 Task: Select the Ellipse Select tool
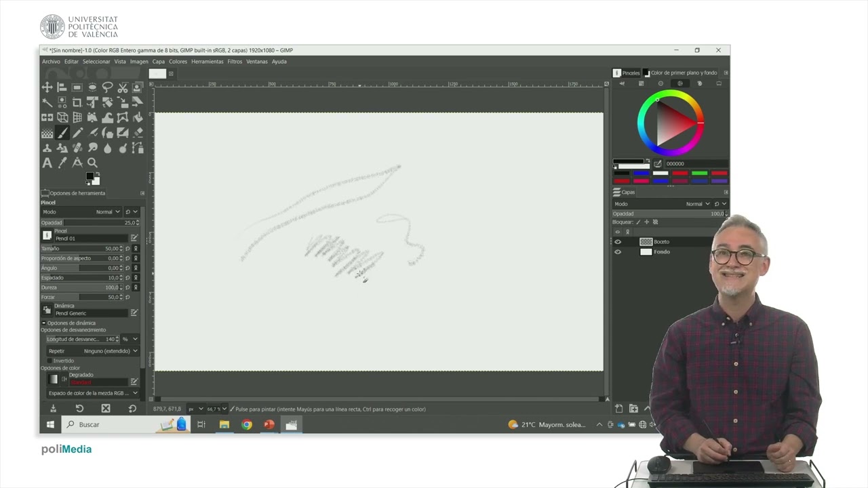click(x=92, y=87)
